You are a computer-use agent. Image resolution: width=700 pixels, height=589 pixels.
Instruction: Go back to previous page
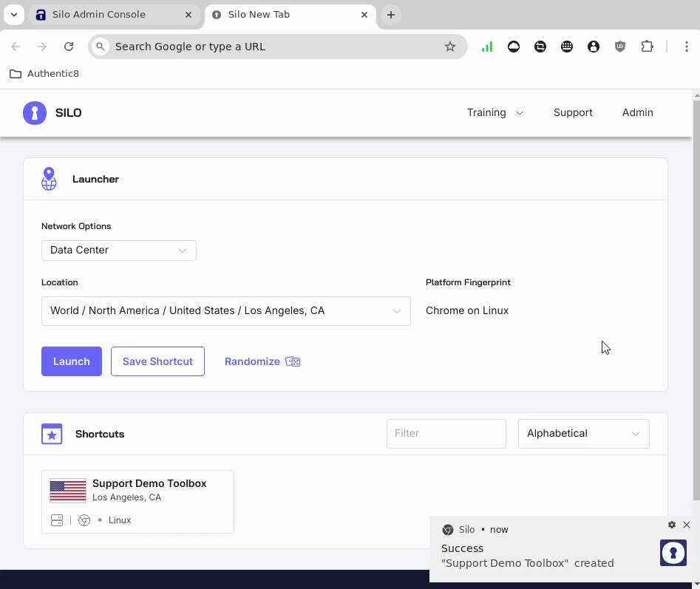point(16,47)
